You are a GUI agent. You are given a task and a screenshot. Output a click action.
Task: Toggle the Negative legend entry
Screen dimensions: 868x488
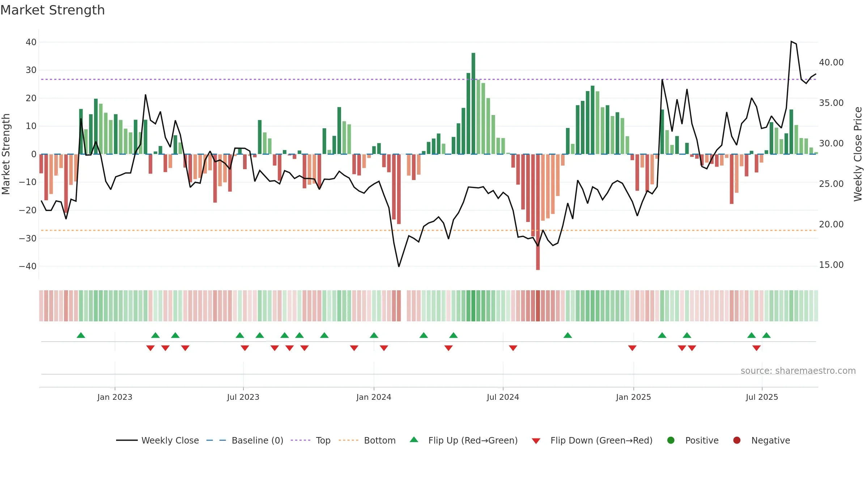761,440
